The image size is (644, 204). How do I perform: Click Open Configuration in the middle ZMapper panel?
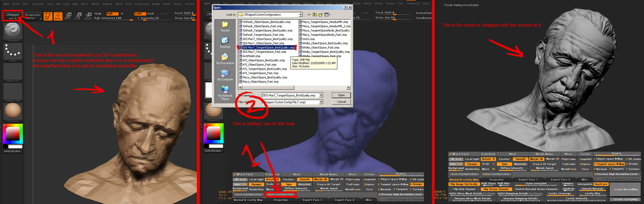280,194
